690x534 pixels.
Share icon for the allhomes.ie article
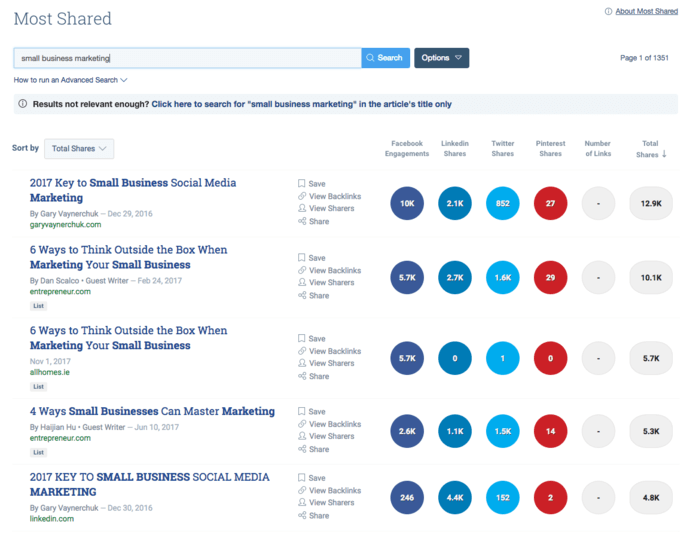coord(302,376)
